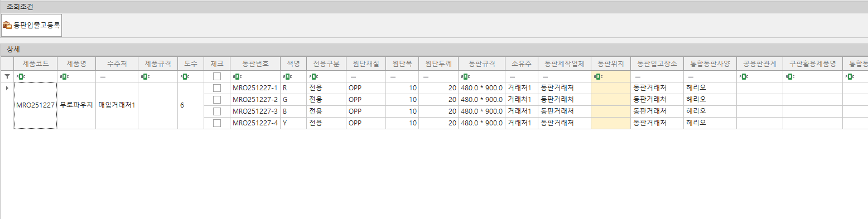
Task: Click the 동판번호 column header
Action: coord(255,64)
